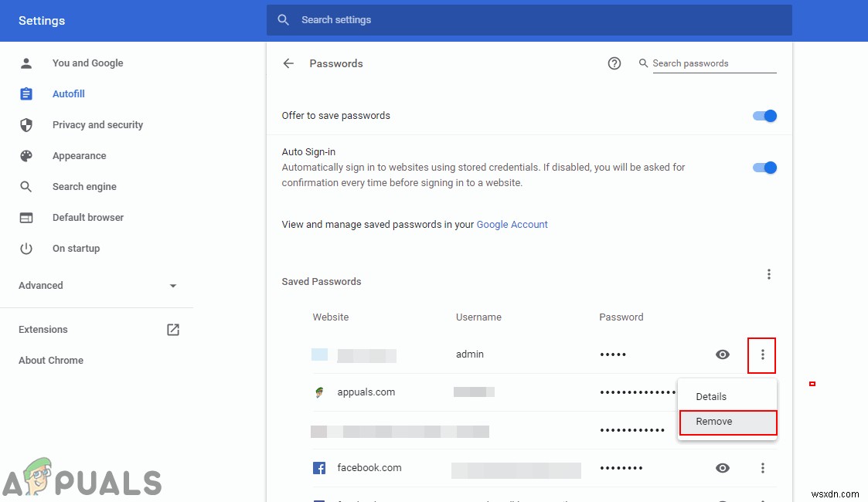Select the Appearance paintbrush icon
This screenshot has height=502, width=868.
tap(27, 155)
